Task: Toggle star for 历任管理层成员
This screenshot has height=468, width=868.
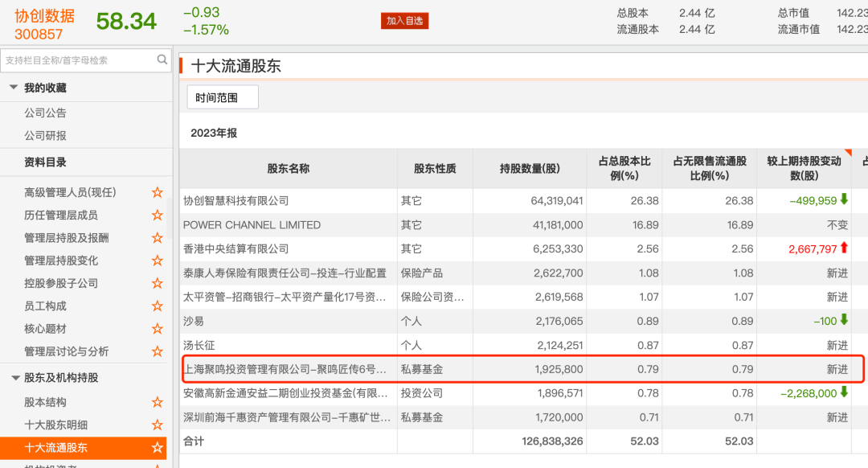Action: coord(158,215)
